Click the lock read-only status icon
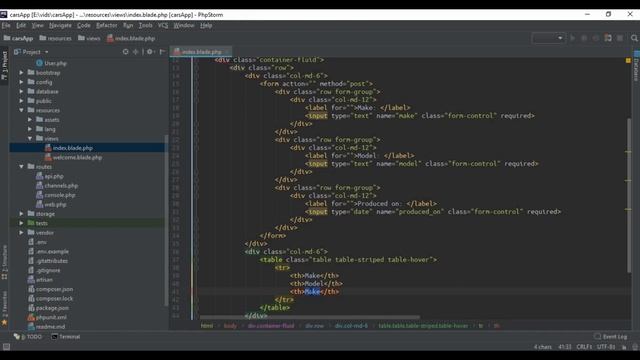 (624, 347)
